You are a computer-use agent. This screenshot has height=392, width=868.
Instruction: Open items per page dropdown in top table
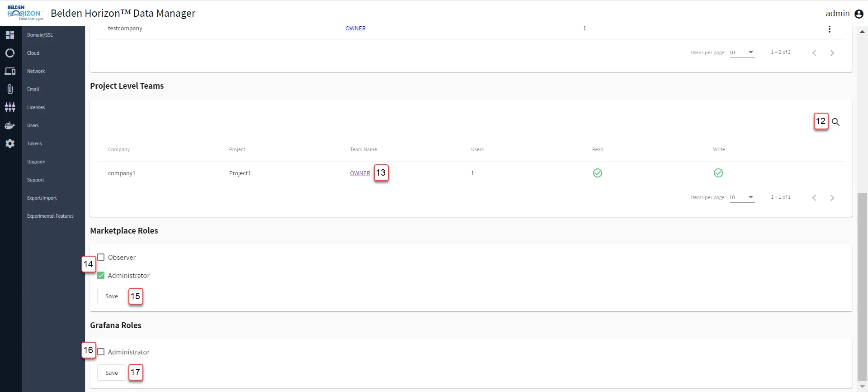pyautogui.click(x=742, y=53)
